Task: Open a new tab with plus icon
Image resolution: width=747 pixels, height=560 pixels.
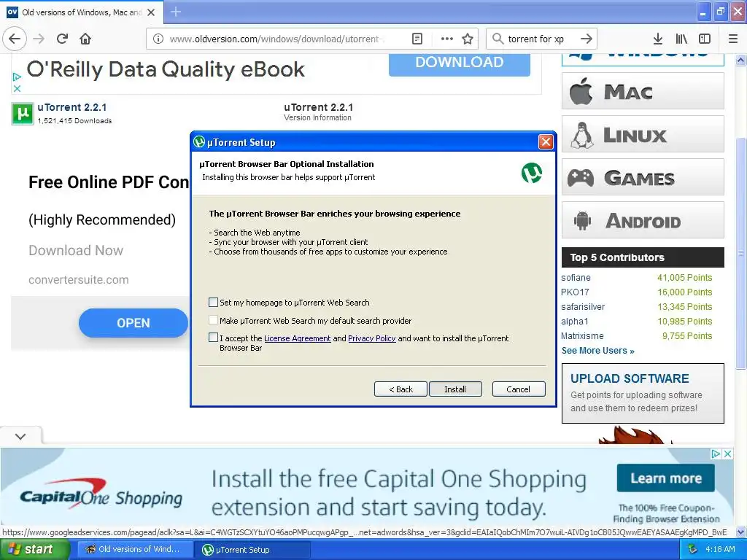Action: [x=175, y=12]
